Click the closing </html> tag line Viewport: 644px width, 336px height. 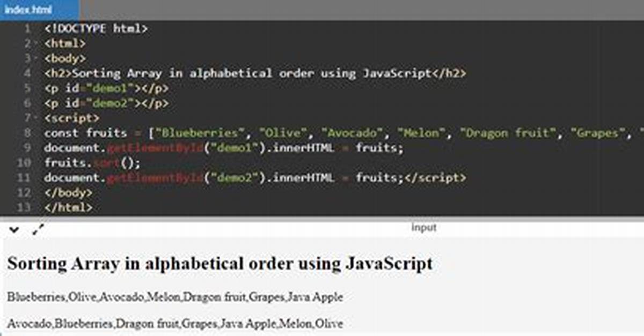69,207
